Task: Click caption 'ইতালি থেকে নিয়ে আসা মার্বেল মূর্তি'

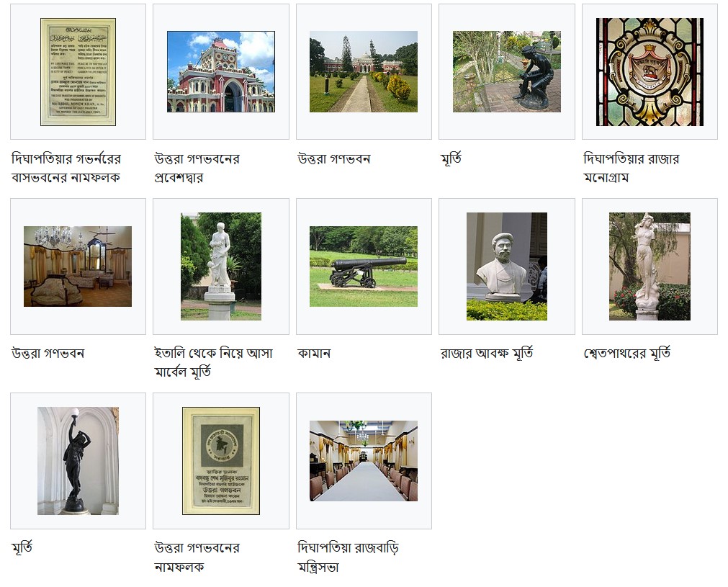Action: click(x=214, y=362)
